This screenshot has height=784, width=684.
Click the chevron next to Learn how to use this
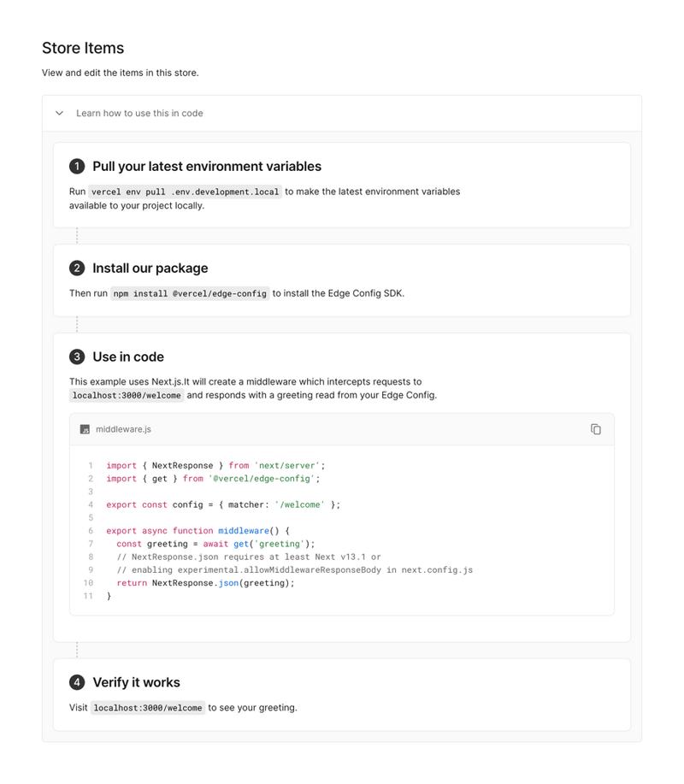[58, 112]
